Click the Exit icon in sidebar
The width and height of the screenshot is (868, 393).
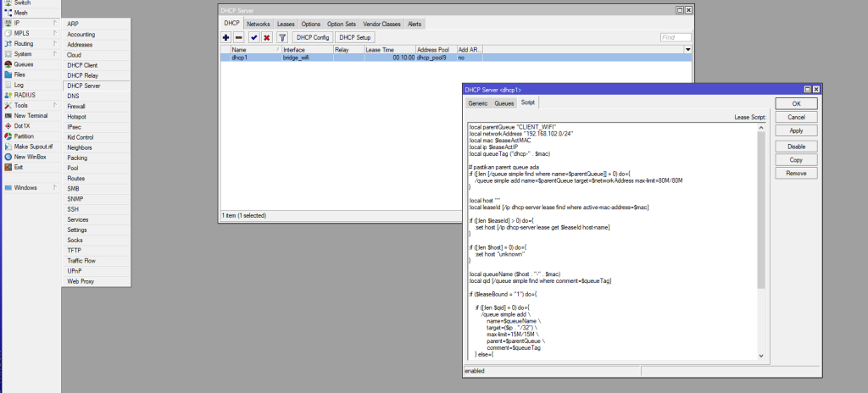pos(8,167)
